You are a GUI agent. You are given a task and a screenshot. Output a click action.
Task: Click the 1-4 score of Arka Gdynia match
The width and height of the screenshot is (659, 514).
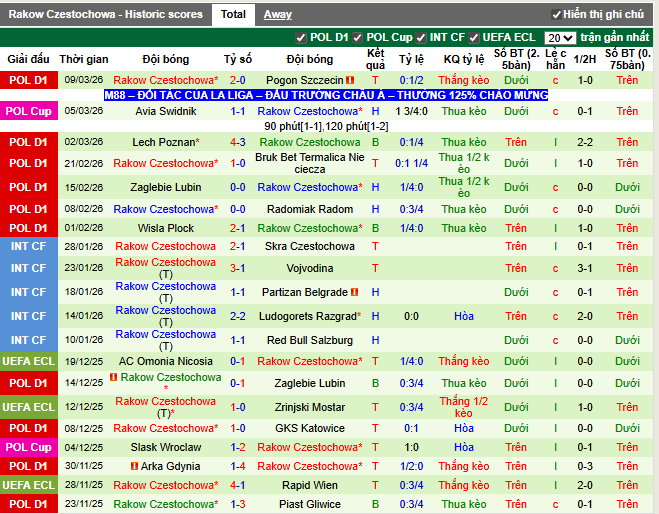click(x=237, y=466)
